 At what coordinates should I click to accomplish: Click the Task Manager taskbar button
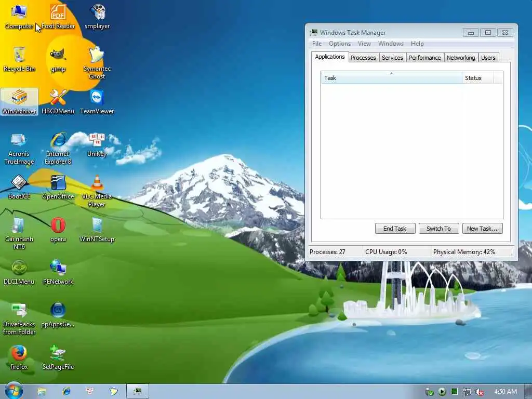coord(137,391)
